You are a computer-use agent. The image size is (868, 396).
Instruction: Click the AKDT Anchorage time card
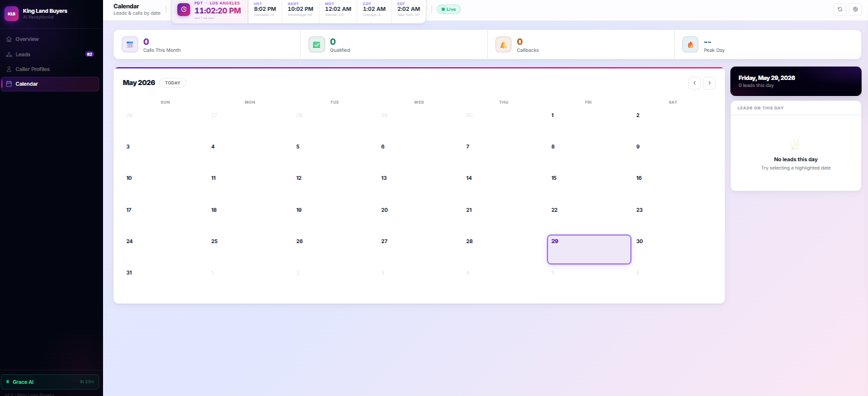[300, 9]
